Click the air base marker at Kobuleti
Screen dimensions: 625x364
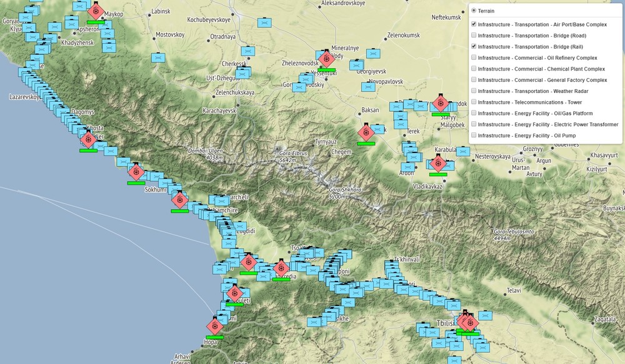(234, 293)
